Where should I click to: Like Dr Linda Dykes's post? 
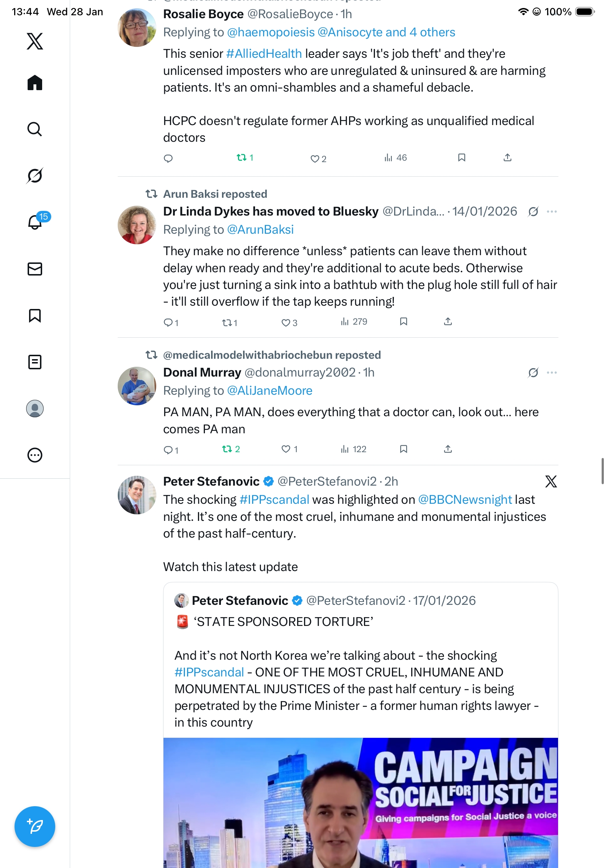coord(286,322)
